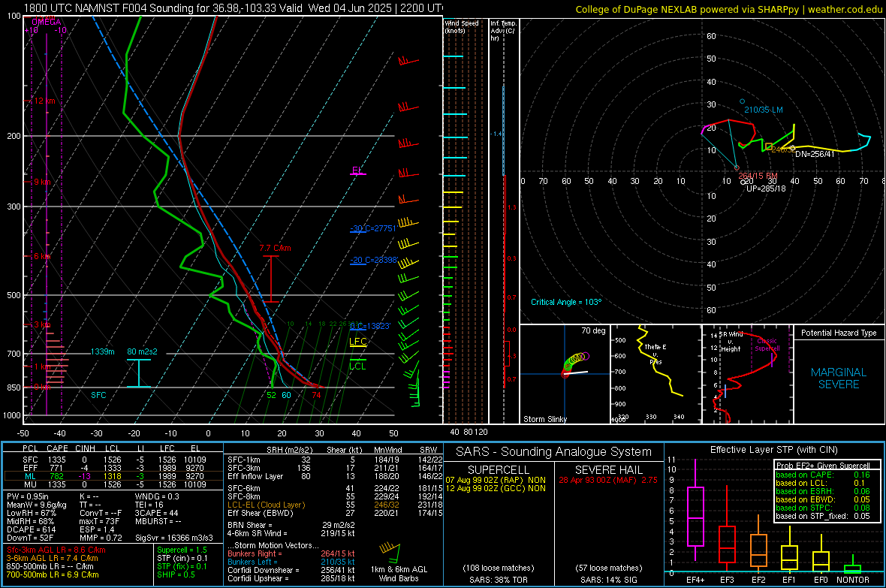Click the -20 C=23398' height label
Screen dimensions: 886x588
pyautogui.click(x=374, y=260)
